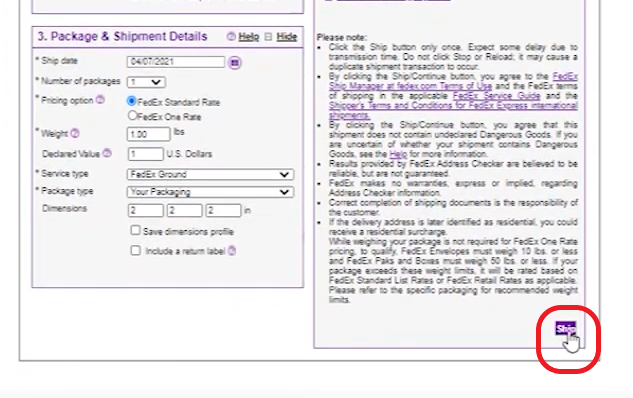The width and height of the screenshot is (633, 398).
Task: Click the third Dimensions input box
Action: [x=223, y=211]
